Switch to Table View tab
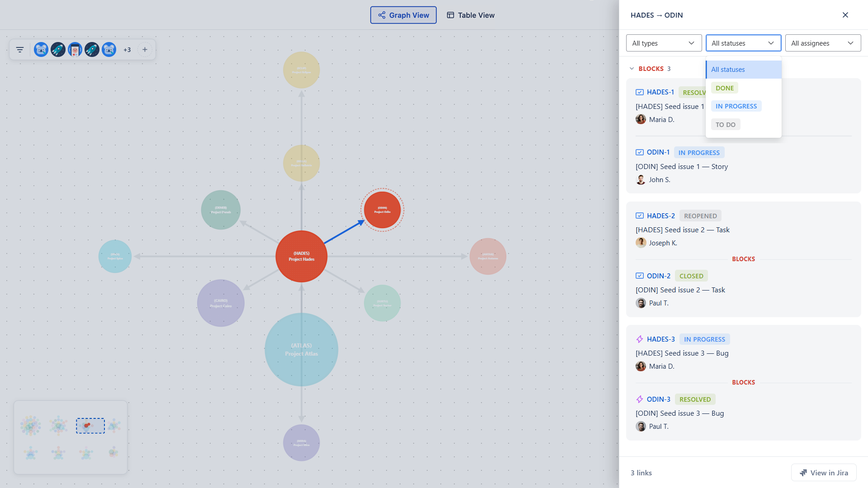The image size is (868, 488). (471, 15)
